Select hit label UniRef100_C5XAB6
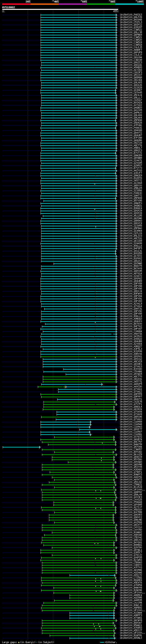 [x=131, y=371]
